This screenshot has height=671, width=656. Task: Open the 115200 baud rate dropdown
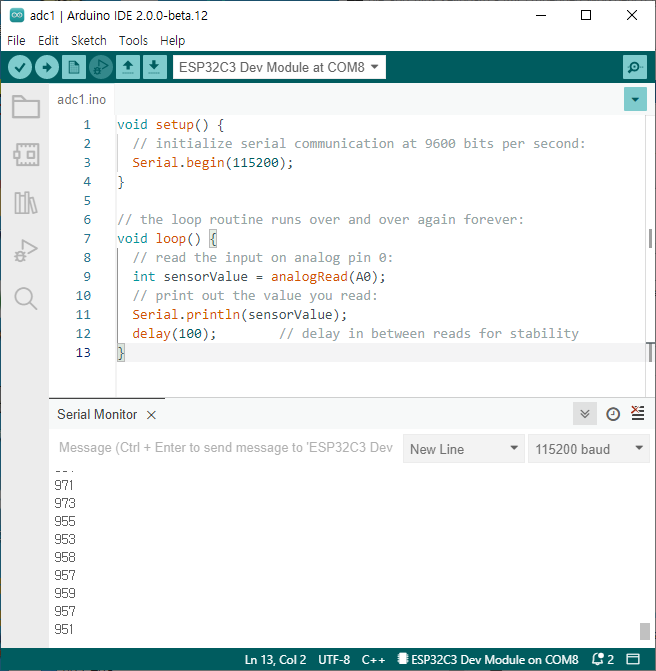(589, 448)
